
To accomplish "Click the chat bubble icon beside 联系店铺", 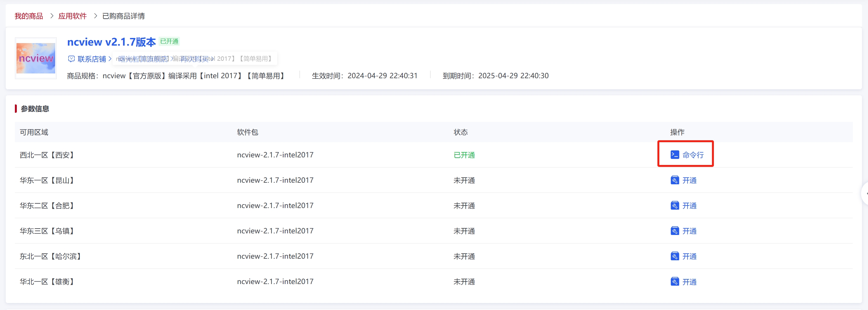I will [71, 59].
